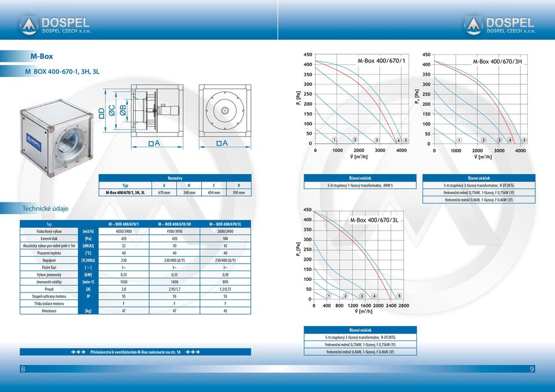Screen dimensions: 555x392
Task: Click column header 'M – BOX 400/670/1'
Action: pos(124,224)
